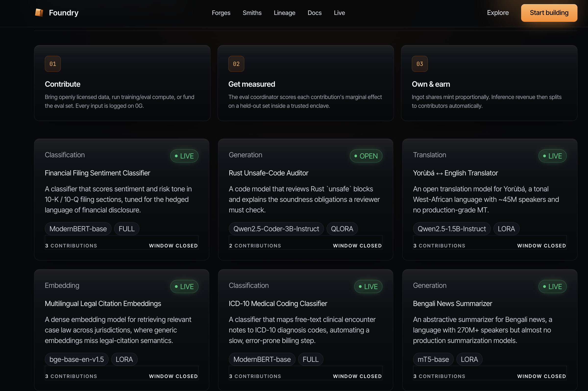Open Yorùbá ↔ English Translator card title
This screenshot has width=588, height=391.
pos(455,173)
